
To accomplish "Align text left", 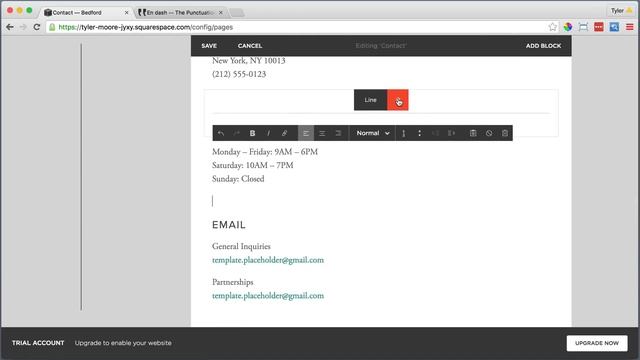I will pos(306,133).
